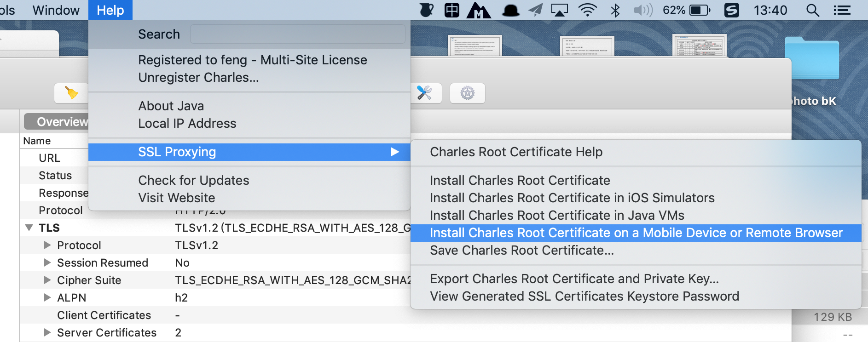The height and width of the screenshot is (342, 868).
Task: Choose Save Charles Root Certificate...
Action: (x=636, y=251)
